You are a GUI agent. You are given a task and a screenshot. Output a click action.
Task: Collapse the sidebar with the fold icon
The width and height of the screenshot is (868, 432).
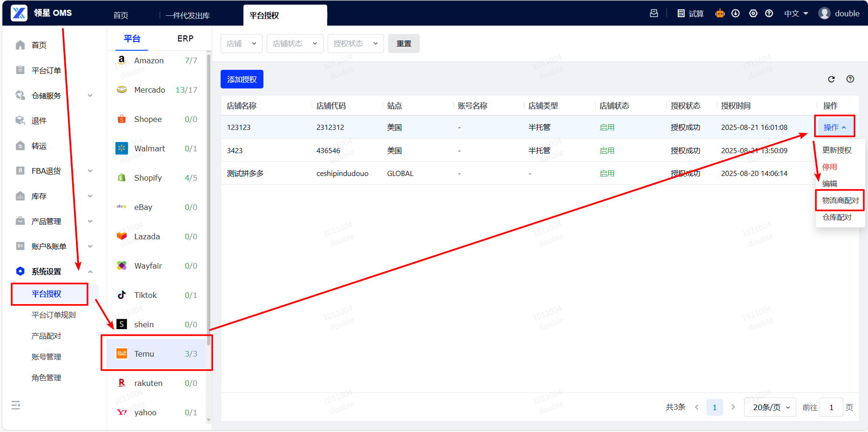coord(16,405)
